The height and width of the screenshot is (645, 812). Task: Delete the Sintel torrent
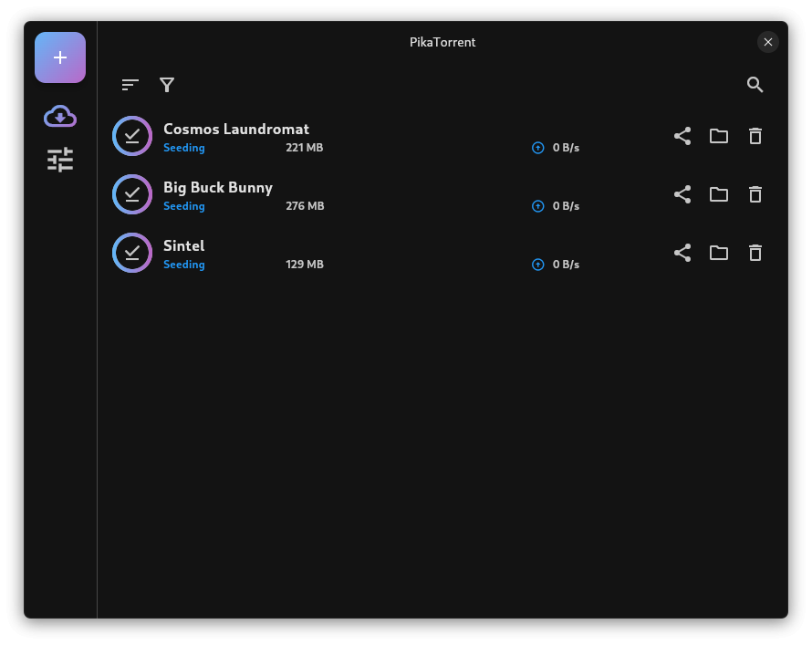point(755,253)
